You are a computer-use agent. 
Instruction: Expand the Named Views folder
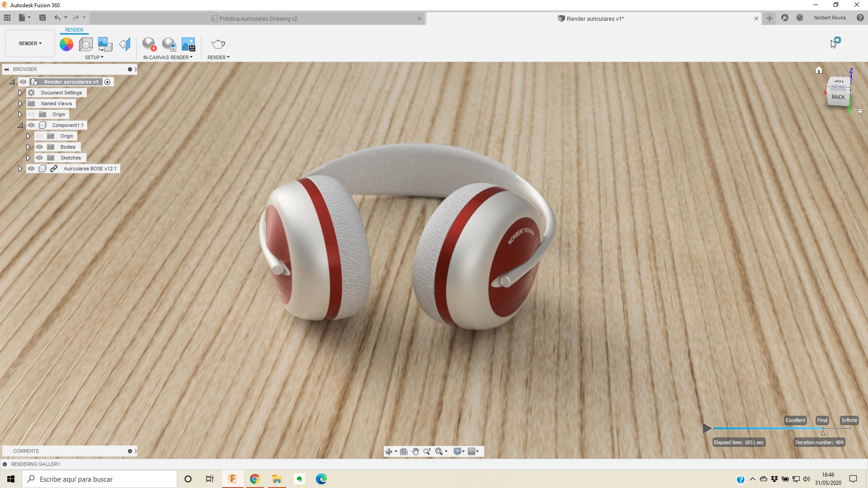20,103
